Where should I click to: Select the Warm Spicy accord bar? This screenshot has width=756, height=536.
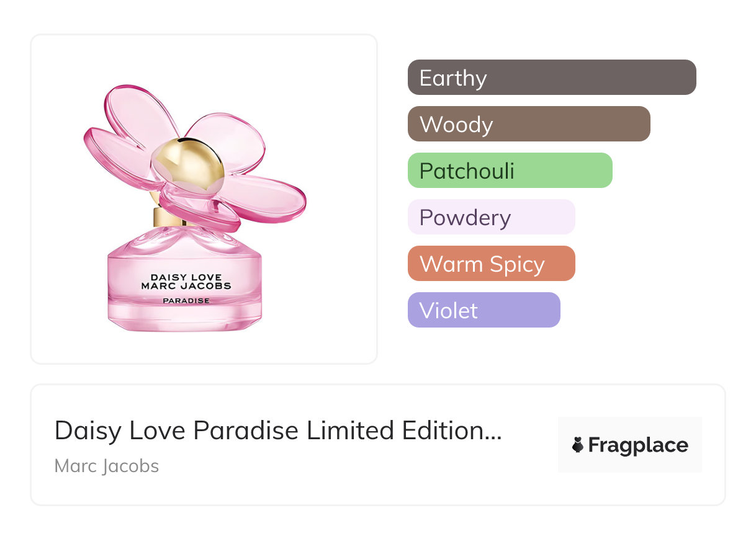coord(491,264)
